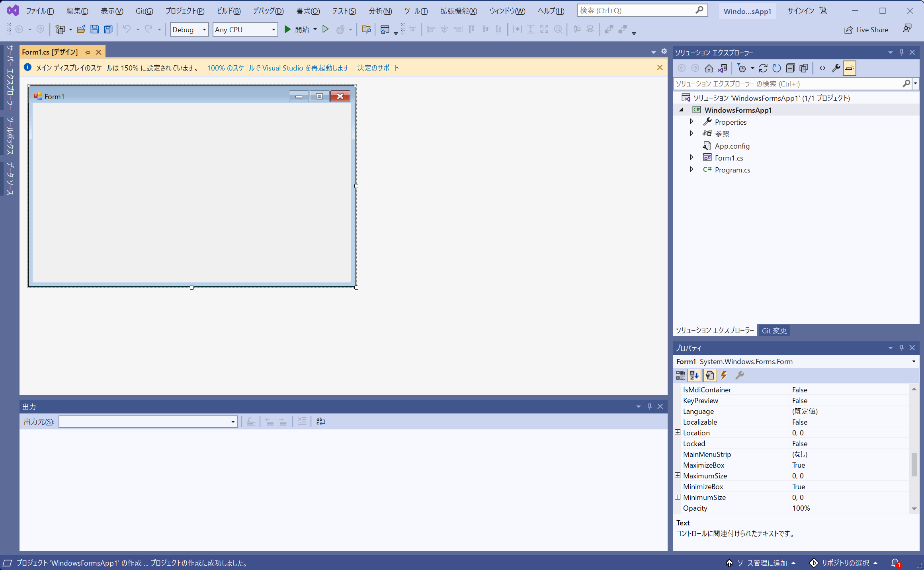Show Properties page icon in Properties panel
This screenshot has width=924, height=570.
tap(710, 375)
